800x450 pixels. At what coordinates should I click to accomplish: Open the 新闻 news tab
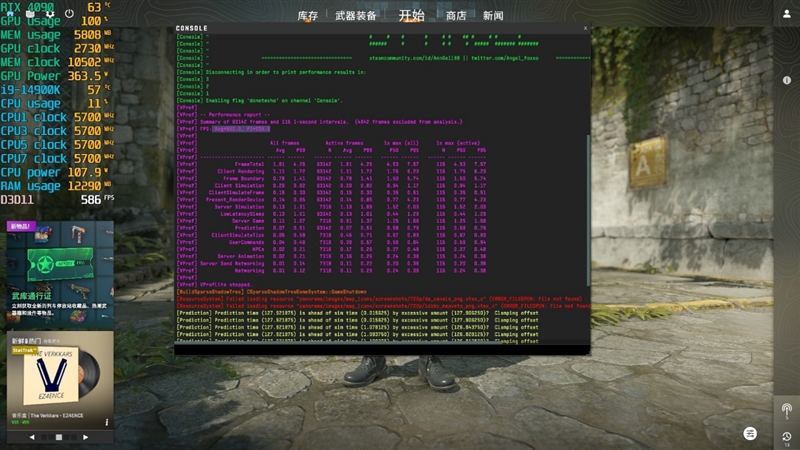pos(493,16)
